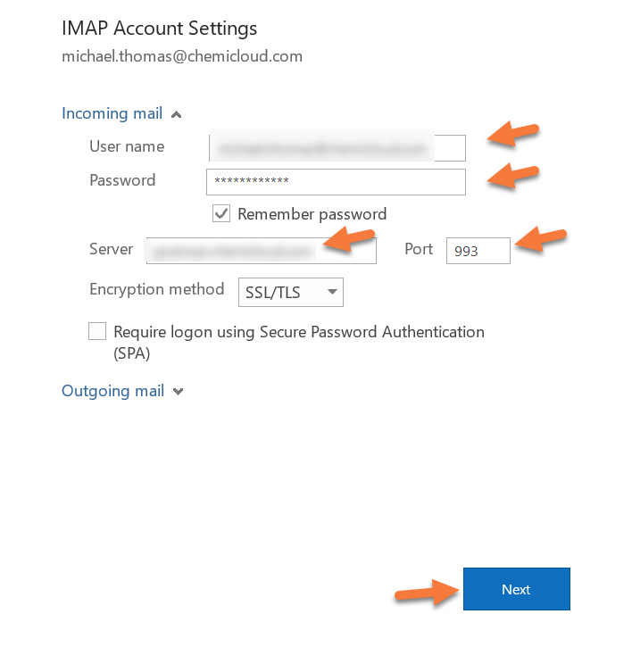The image size is (632, 672).
Task: Enable the Require logon using SPA checkbox
Action: point(97,332)
